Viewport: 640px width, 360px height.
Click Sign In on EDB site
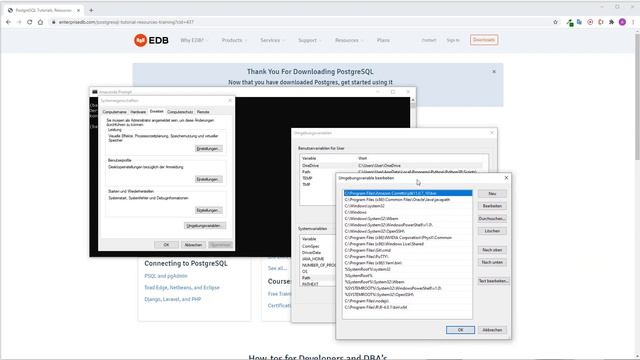(453, 40)
